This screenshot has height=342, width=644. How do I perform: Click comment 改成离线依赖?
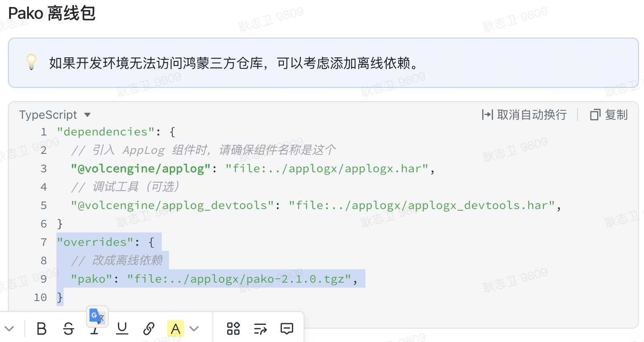[x=117, y=260]
